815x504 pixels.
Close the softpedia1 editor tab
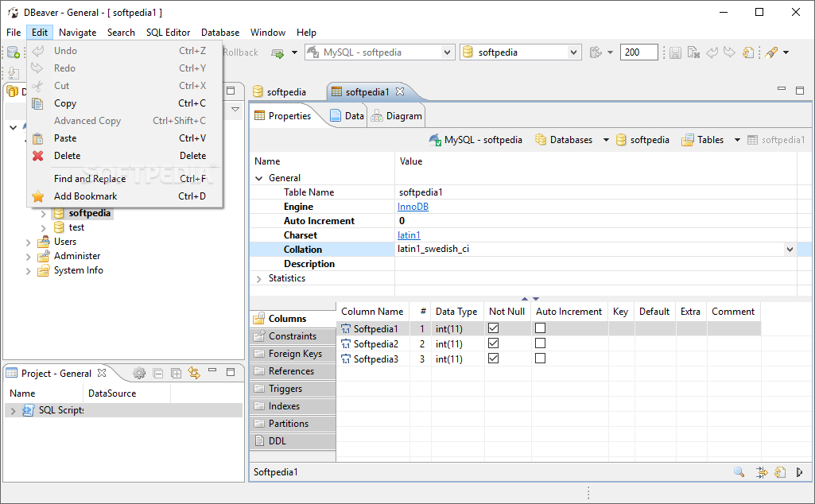(x=400, y=91)
